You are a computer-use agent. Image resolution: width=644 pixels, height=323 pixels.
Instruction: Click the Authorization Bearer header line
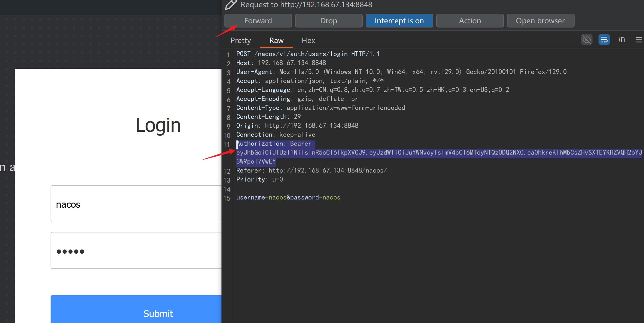274,144
